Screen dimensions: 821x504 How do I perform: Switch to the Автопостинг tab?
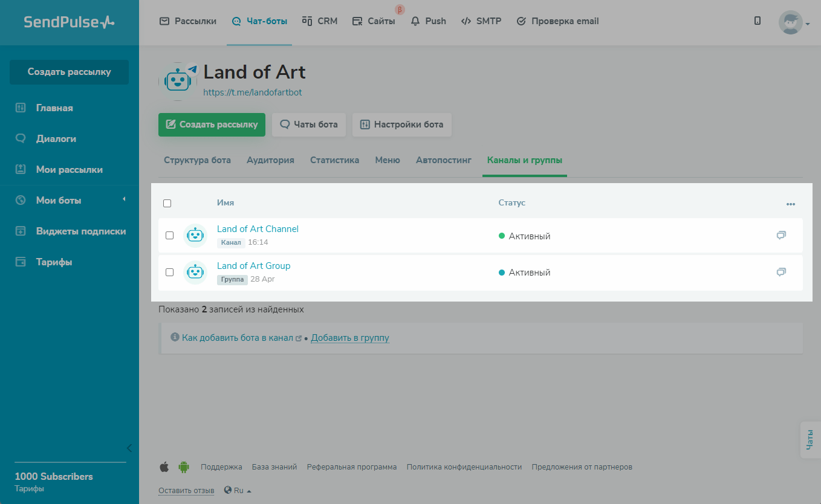(443, 160)
